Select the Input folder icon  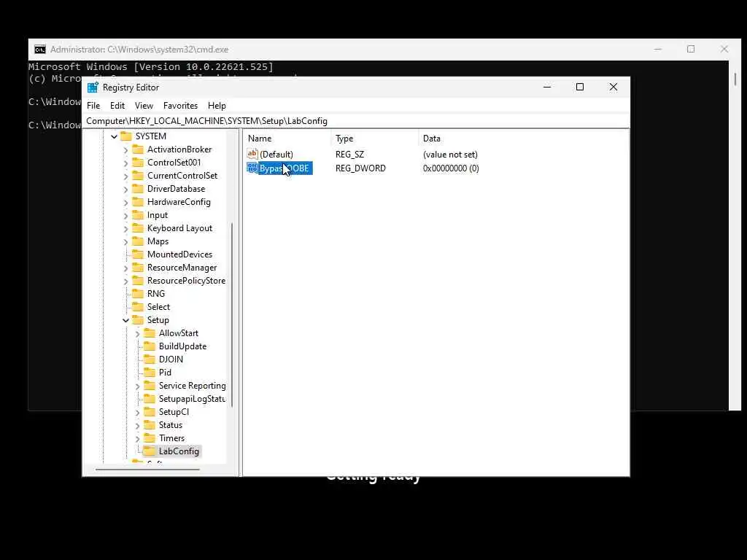138,215
